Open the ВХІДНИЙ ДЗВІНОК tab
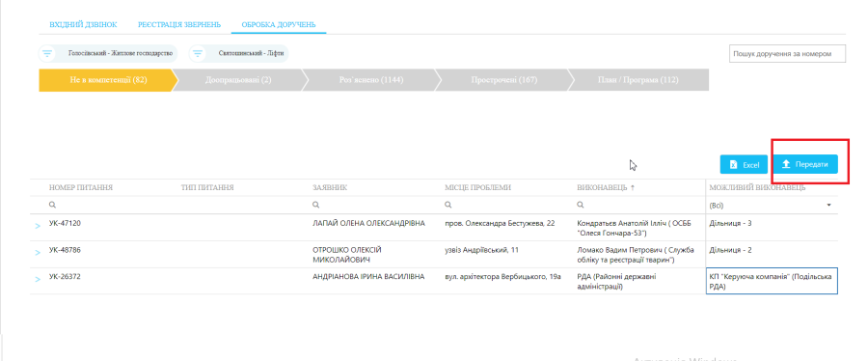The height and width of the screenshot is (361, 868). coord(83,25)
